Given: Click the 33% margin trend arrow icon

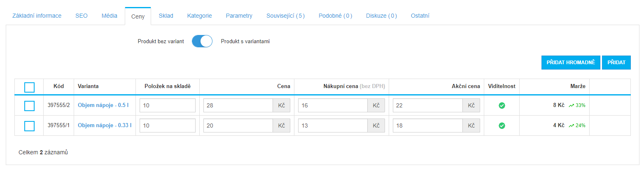Looking at the screenshot, I should (x=572, y=105).
